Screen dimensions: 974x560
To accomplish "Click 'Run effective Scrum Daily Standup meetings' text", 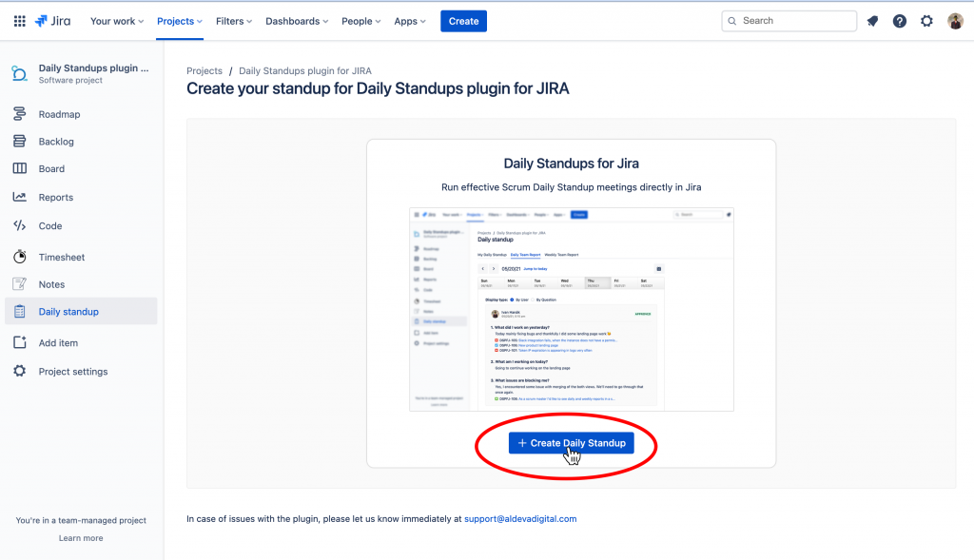I will point(572,187).
